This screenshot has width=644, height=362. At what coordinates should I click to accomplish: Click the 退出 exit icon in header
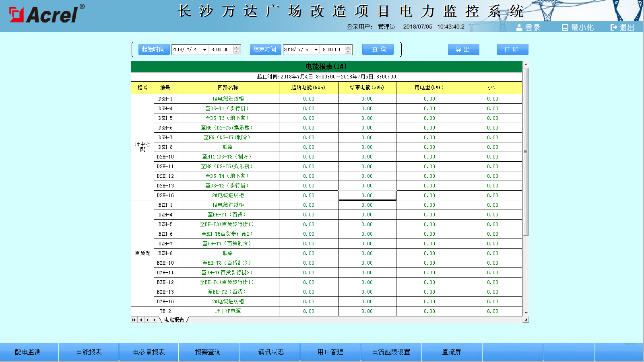(x=614, y=27)
